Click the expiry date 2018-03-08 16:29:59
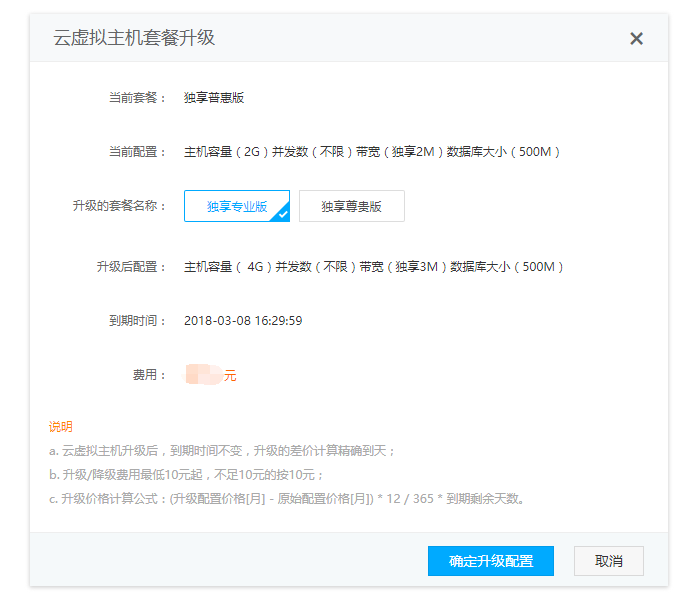Image resolution: width=699 pixels, height=602 pixels. coord(243,321)
